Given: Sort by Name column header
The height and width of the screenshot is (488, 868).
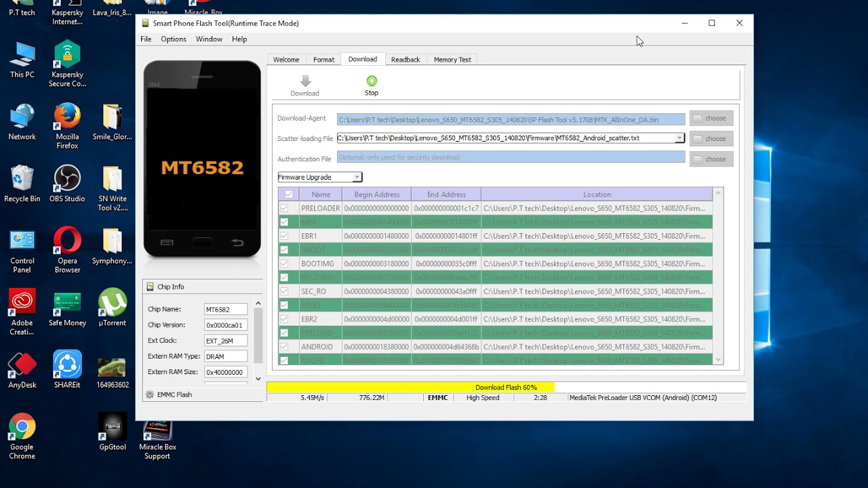Looking at the screenshot, I should coord(321,195).
